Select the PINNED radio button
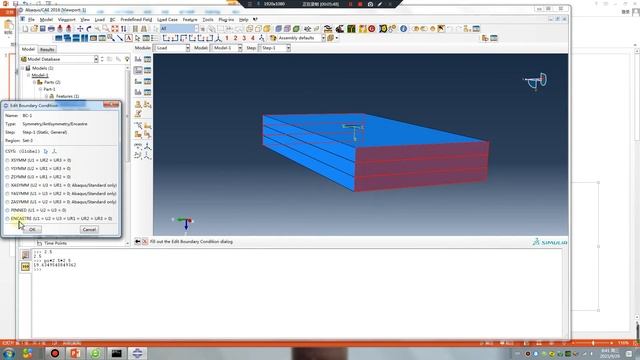Screen dimensions: 640x360 click(7, 210)
